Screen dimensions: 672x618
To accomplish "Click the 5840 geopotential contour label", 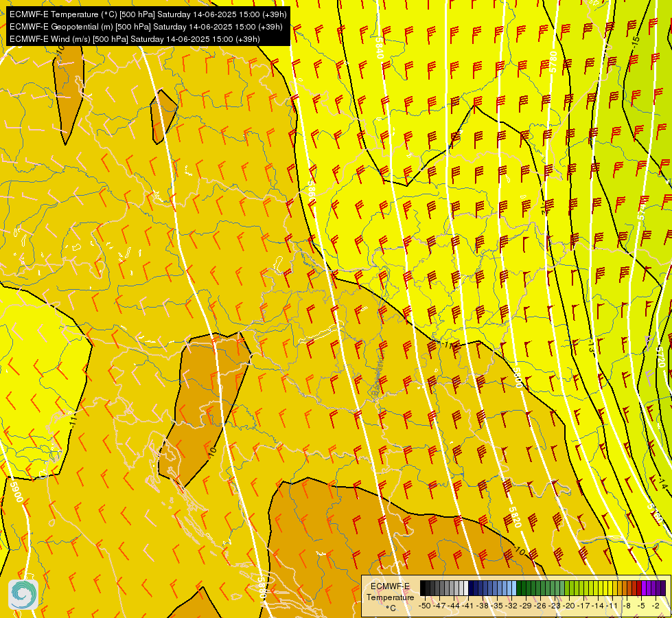I will pos(380,47).
